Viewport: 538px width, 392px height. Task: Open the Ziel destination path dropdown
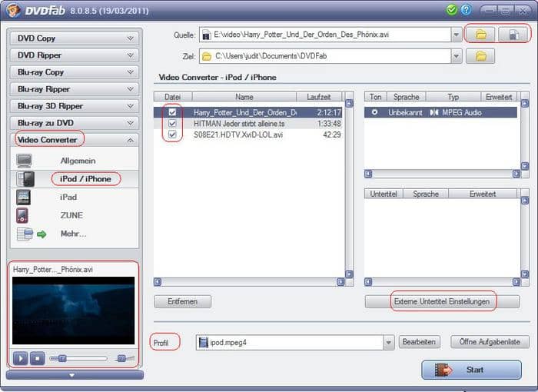456,56
